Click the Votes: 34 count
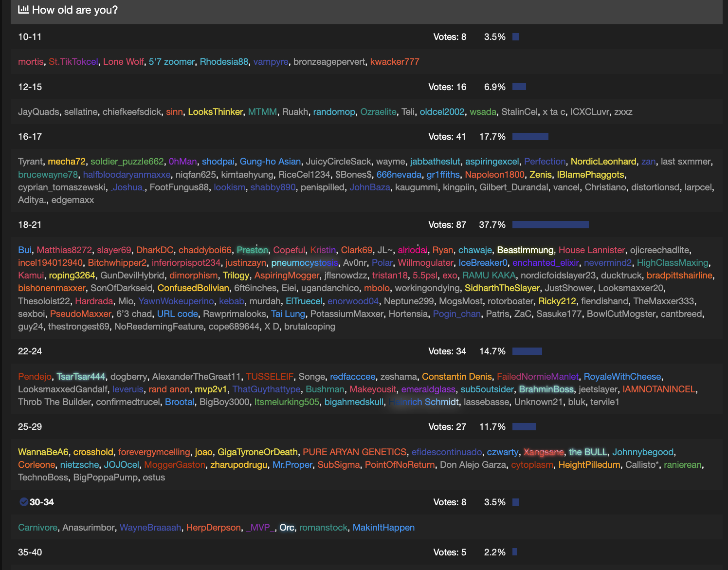 point(447,351)
